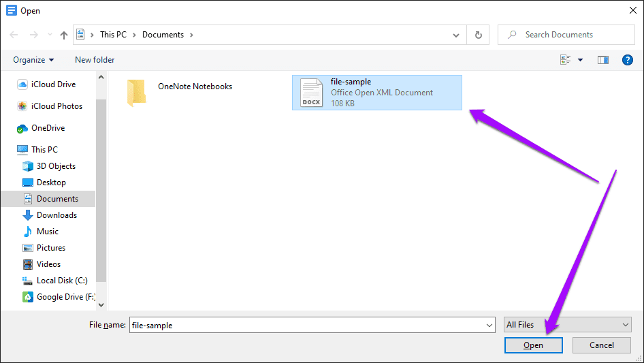Click the Cancel button

[602, 345]
